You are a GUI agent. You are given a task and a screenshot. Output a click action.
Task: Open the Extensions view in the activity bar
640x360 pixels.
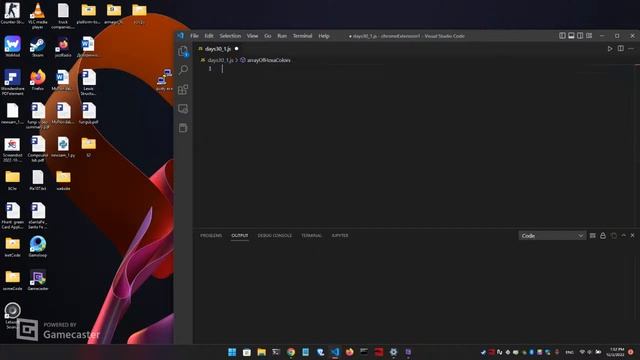click(183, 90)
